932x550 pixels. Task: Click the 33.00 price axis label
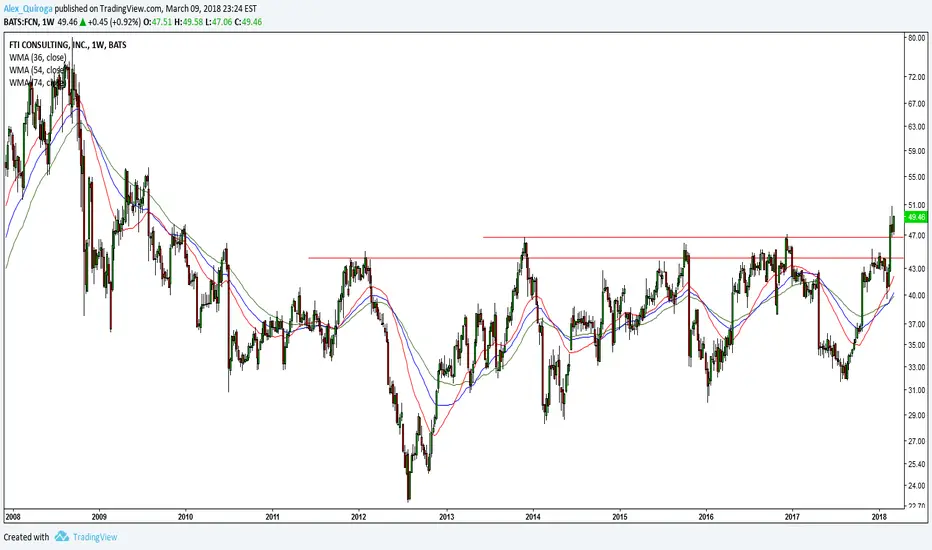coord(917,367)
